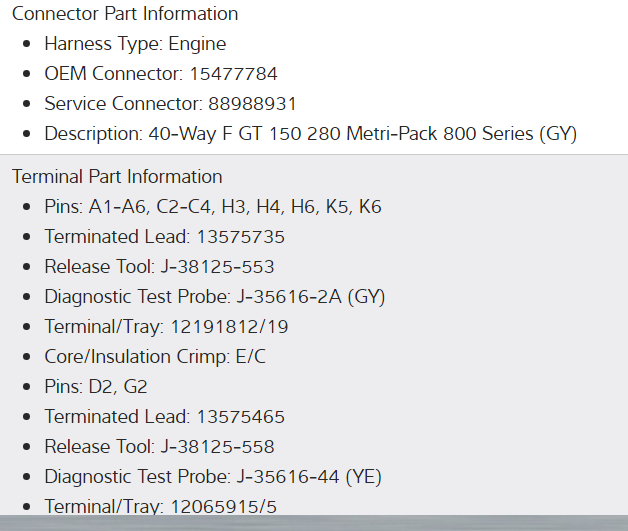Select Service Connector number 88988931
The width and height of the screenshot is (628, 531).
252,104
